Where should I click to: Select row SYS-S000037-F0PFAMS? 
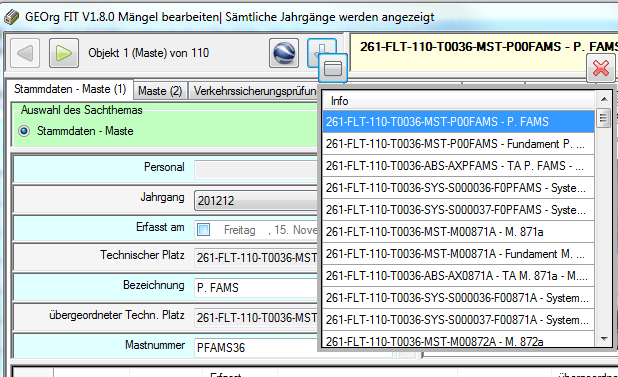[x=458, y=210]
